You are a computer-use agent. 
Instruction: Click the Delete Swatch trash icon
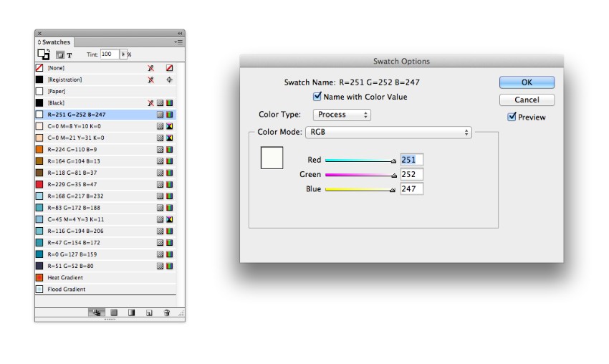pyautogui.click(x=167, y=312)
